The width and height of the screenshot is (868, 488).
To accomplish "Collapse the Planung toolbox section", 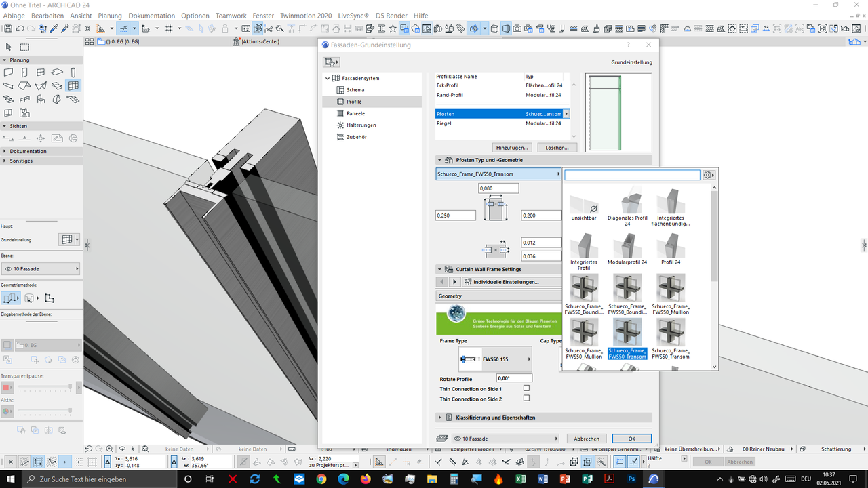I will click(x=5, y=60).
